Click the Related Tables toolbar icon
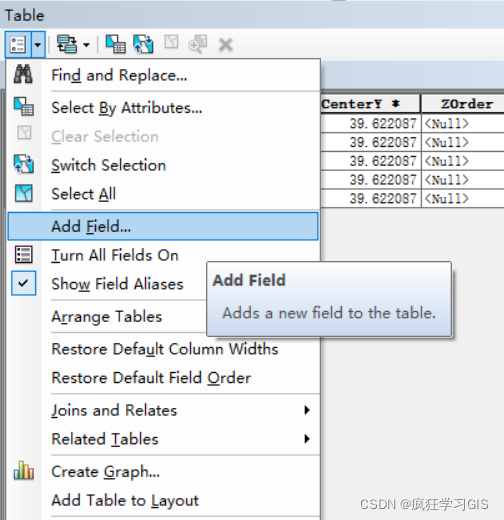504x520 pixels. pyautogui.click(x=67, y=44)
